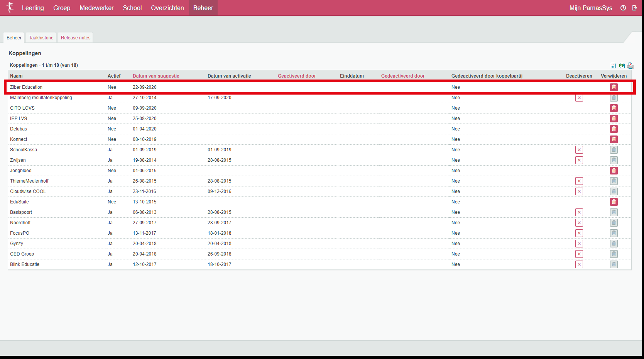
Task: Open Mijn ParnasSys
Action: 590,8
